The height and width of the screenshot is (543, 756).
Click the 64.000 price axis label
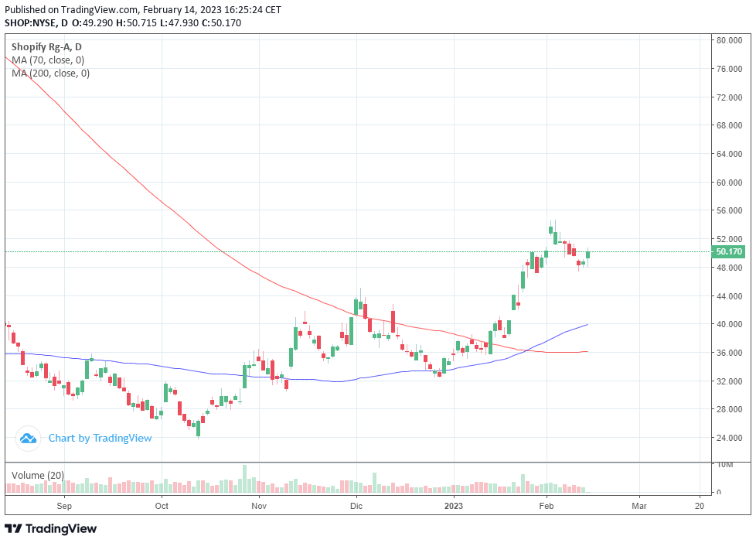729,153
